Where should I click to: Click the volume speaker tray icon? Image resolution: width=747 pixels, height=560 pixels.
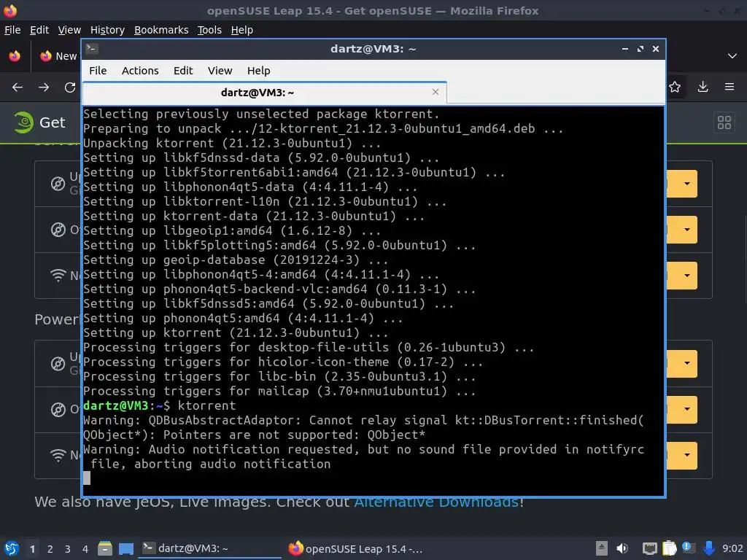click(622, 548)
